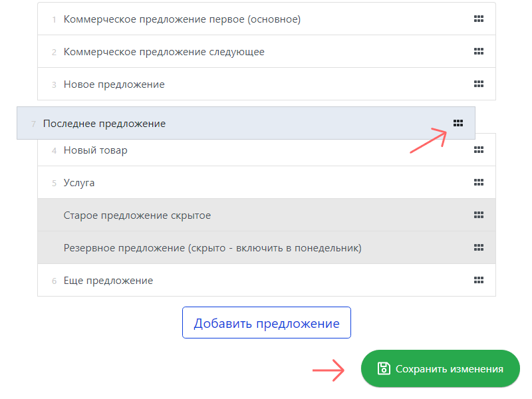This screenshot has width=532, height=399.
Task: Select the highlighted Последнее предложение item
Action: (x=104, y=123)
